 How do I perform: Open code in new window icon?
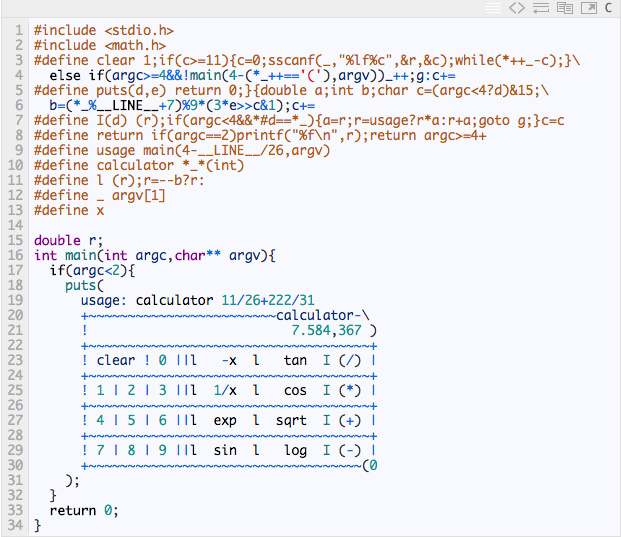click(x=589, y=8)
